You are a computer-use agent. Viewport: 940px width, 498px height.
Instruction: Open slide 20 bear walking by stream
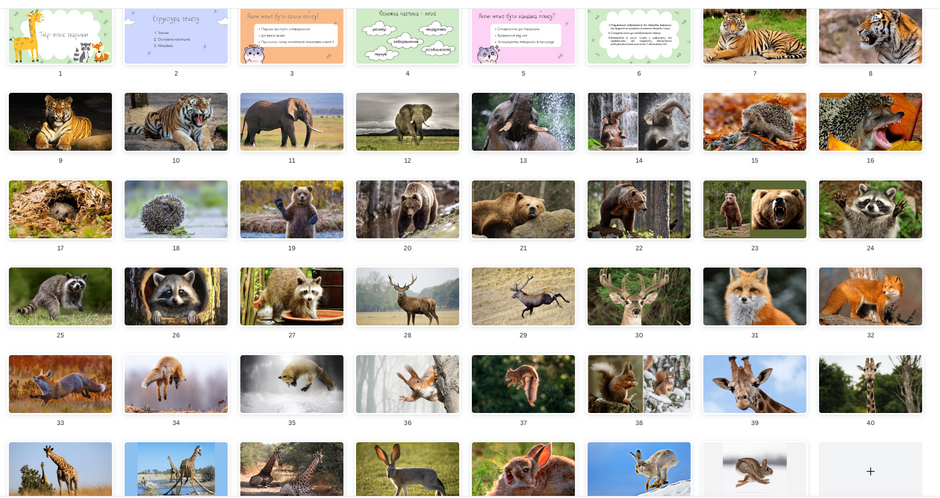(407, 209)
